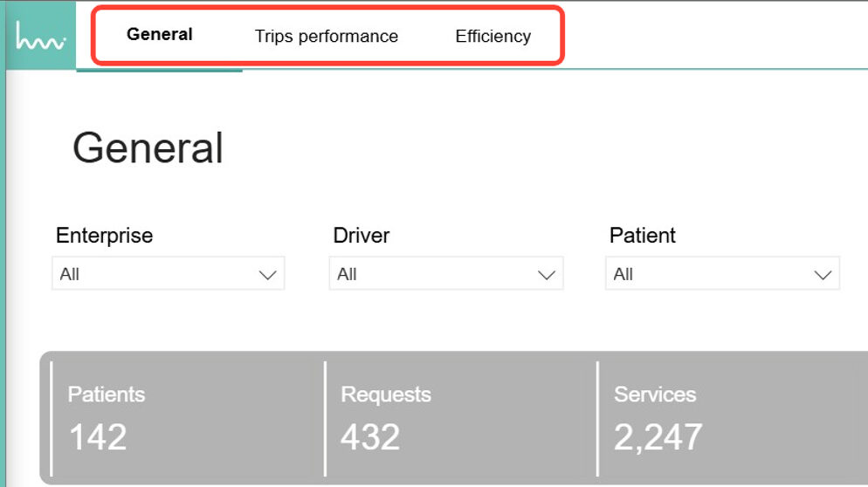Click the chevron arrow in Enterprise filter
The width and height of the screenshot is (868, 487).
click(x=269, y=275)
